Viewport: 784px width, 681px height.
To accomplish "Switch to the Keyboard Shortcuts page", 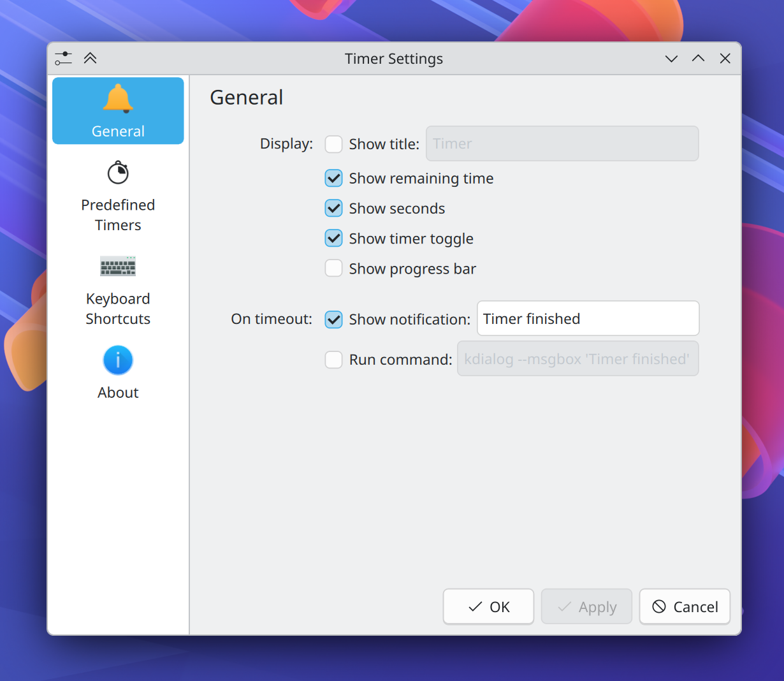I will pos(118,309).
